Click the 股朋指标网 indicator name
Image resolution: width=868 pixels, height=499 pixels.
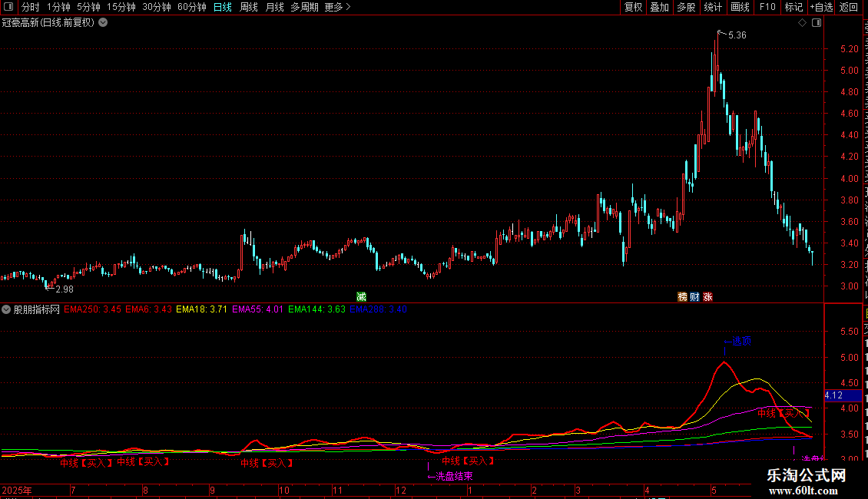(37, 309)
